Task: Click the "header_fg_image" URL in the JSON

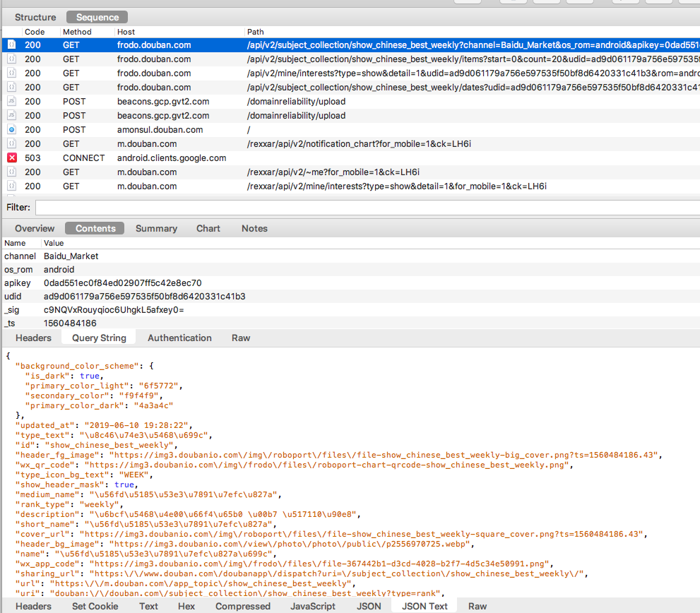Action: pos(384,455)
